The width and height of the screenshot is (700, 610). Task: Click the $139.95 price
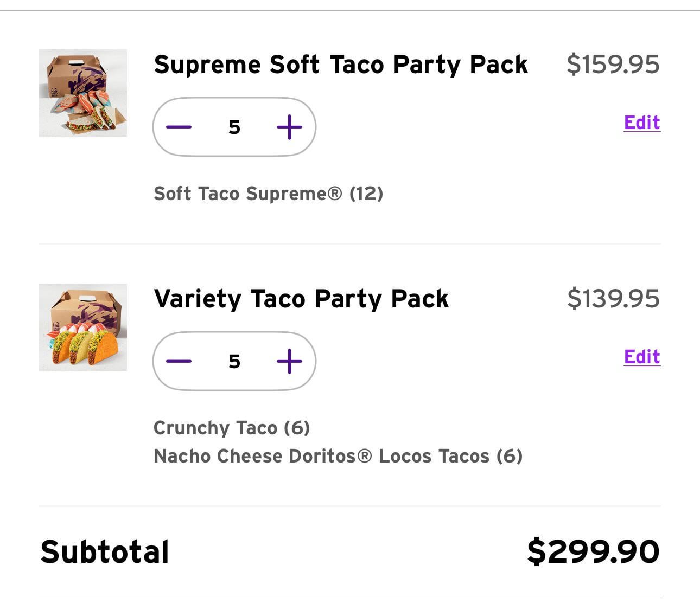pyautogui.click(x=613, y=299)
